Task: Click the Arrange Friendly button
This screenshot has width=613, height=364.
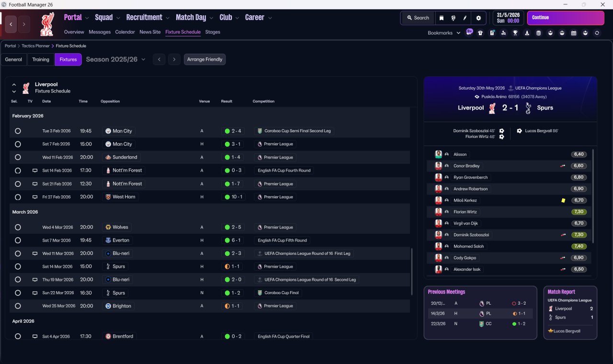Action: point(204,59)
